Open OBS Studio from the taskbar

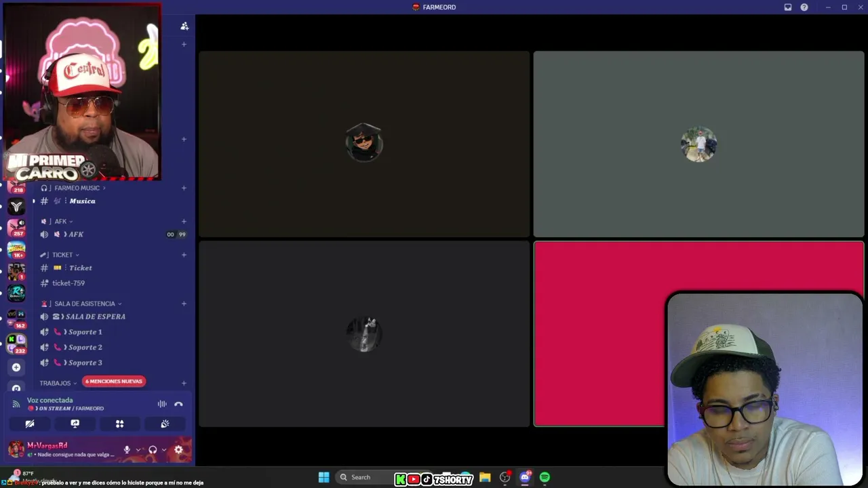pos(505,477)
